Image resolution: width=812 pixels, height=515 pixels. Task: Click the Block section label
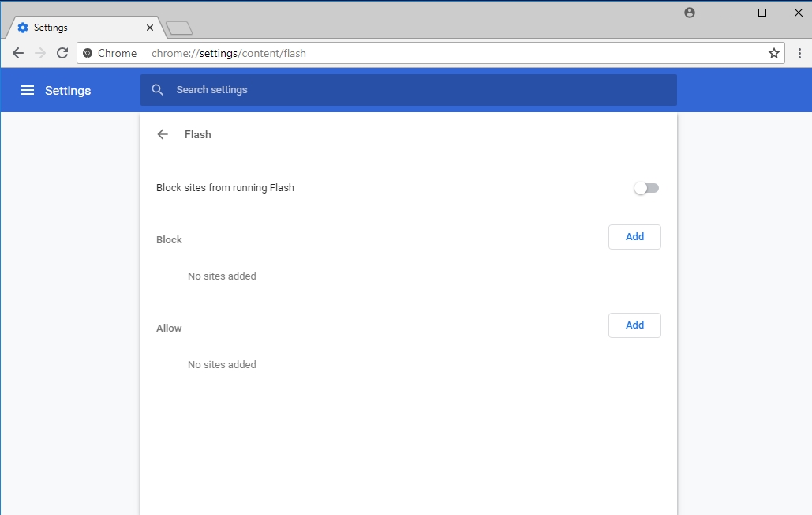click(169, 240)
